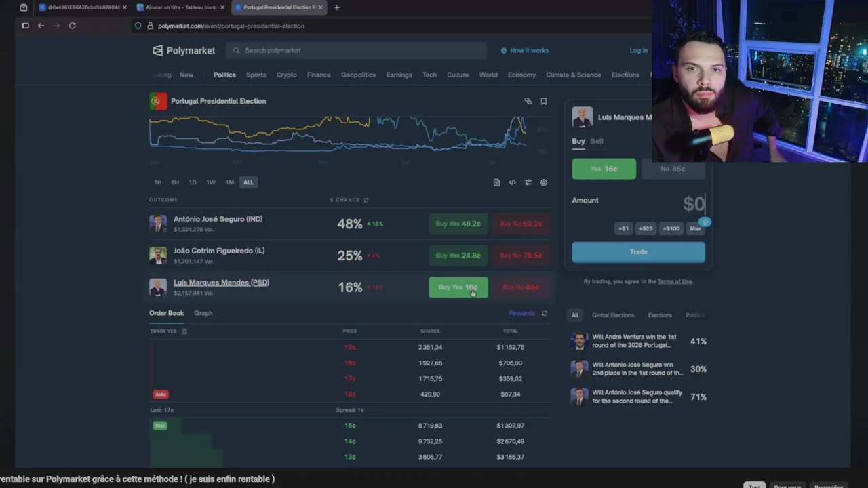Buy Yes 16¢ for Luís Marques Mendes
Viewport: 868px width, 488px height.
click(458, 287)
